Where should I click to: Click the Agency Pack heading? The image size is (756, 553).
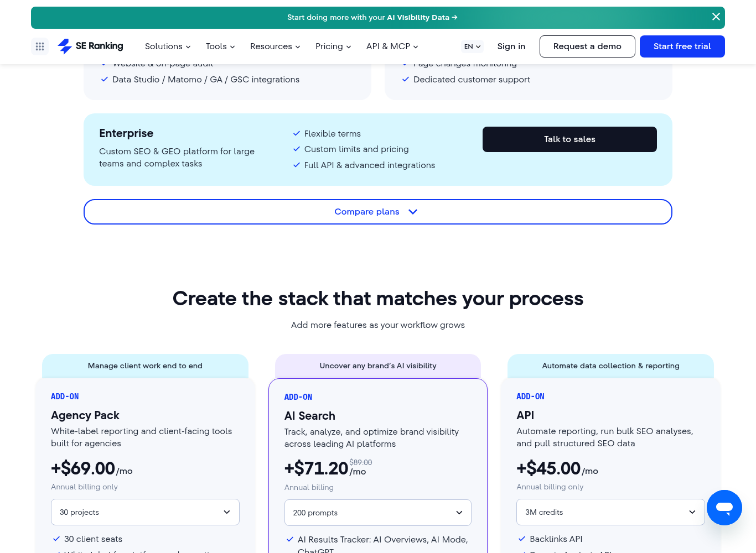pos(85,415)
